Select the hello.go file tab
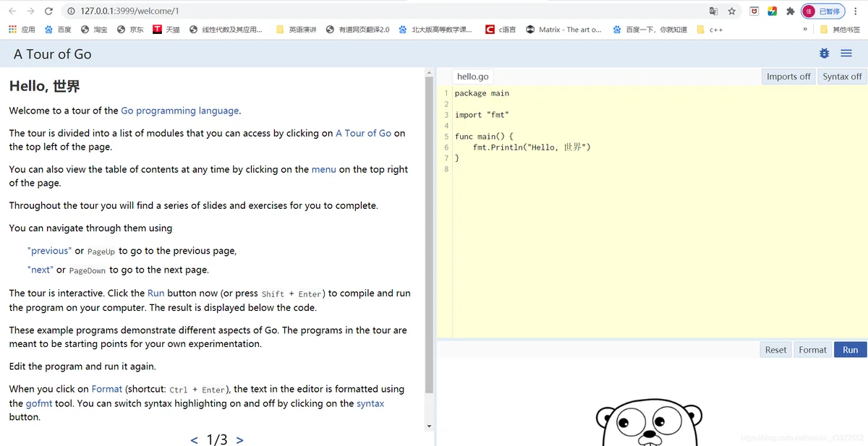The width and height of the screenshot is (868, 446). [473, 77]
